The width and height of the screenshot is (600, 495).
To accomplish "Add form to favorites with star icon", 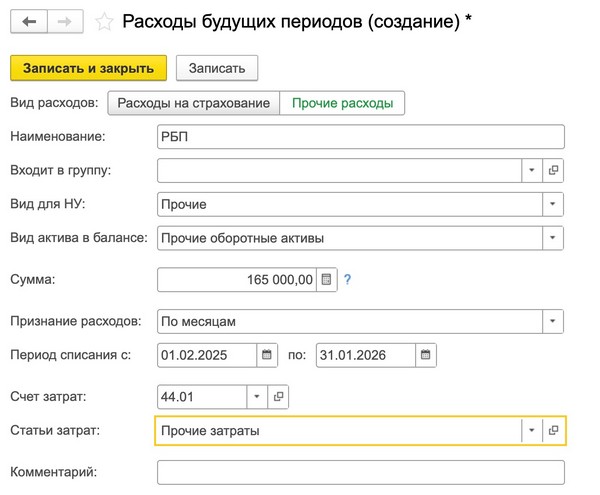I will coord(103,21).
